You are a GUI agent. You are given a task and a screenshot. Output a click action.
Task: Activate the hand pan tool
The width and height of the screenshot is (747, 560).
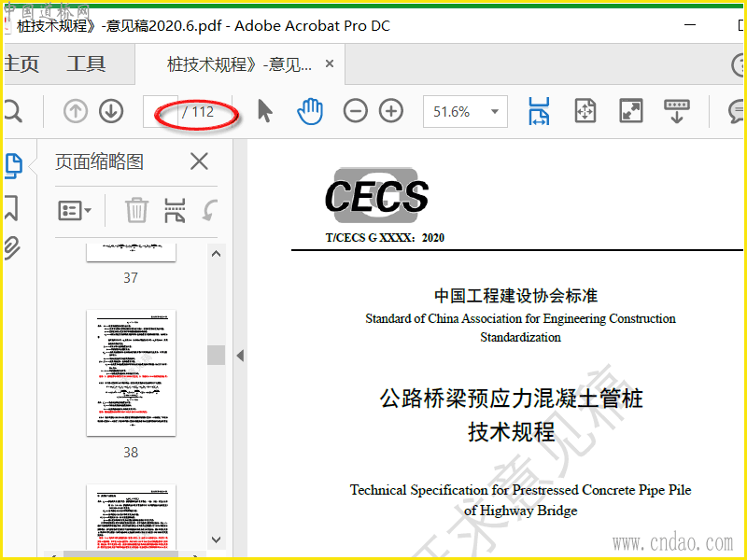click(x=310, y=111)
